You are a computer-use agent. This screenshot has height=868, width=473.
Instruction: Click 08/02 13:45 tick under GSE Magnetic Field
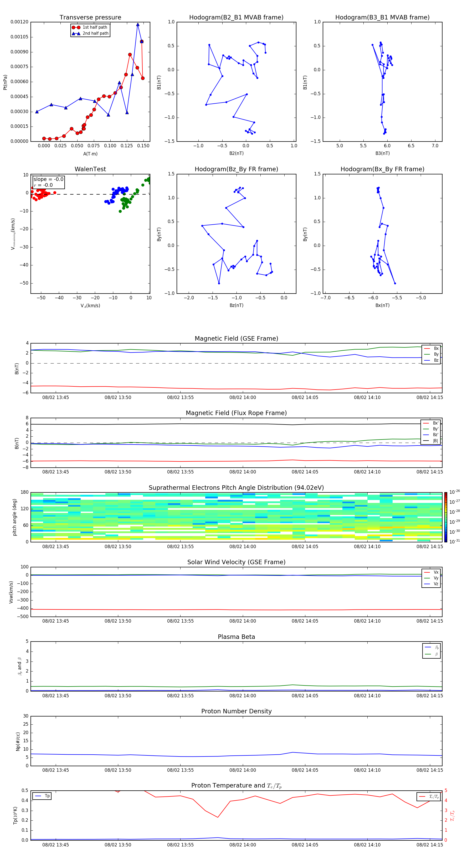coord(55,397)
